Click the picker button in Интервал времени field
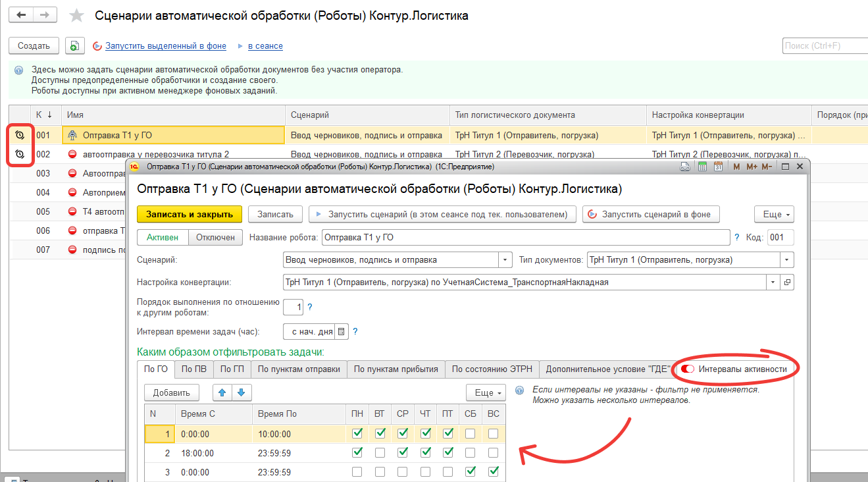868x482 pixels. 342,331
